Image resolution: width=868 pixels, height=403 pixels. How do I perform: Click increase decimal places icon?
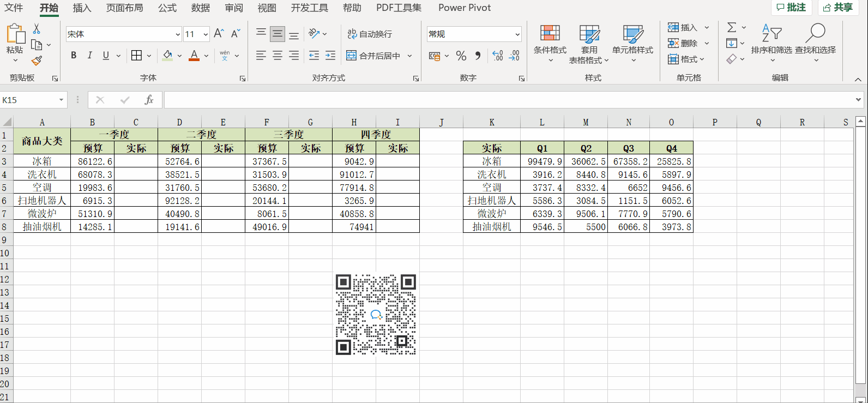tap(497, 56)
